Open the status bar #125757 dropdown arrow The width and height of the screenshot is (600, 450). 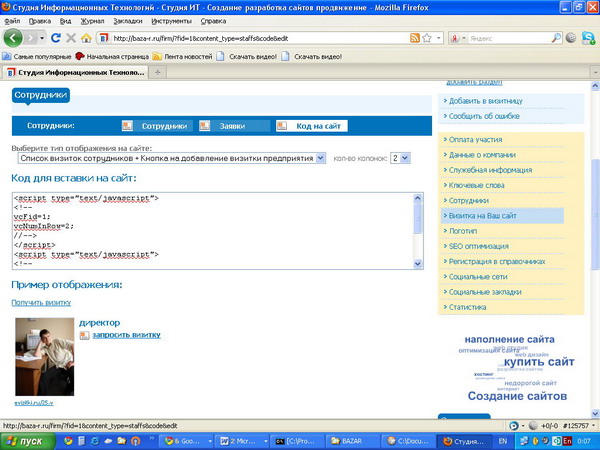tap(593, 426)
